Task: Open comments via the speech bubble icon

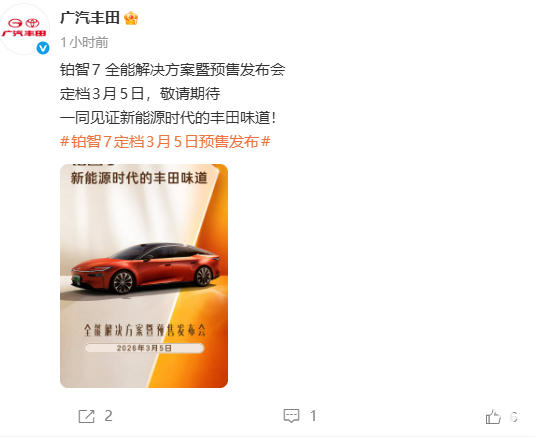Action: click(x=291, y=416)
